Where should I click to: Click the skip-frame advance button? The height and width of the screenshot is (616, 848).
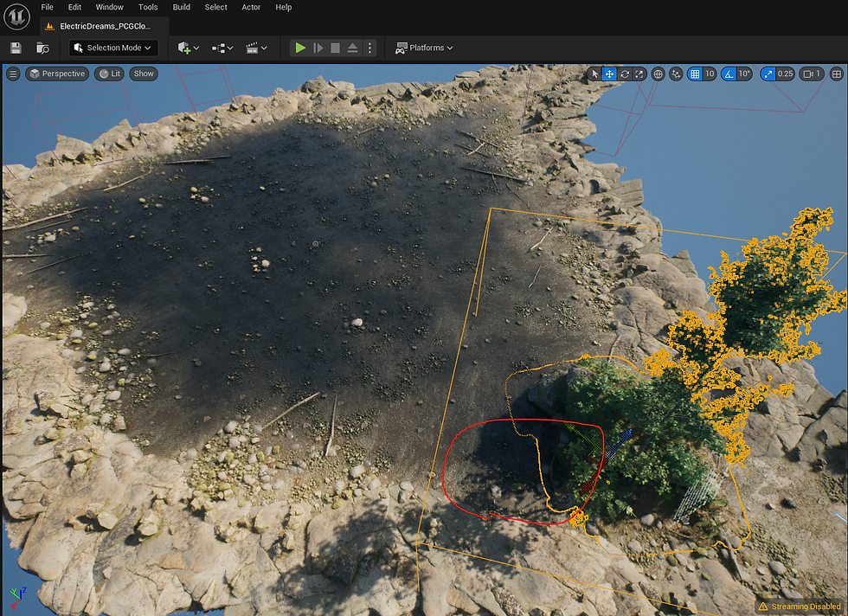318,48
